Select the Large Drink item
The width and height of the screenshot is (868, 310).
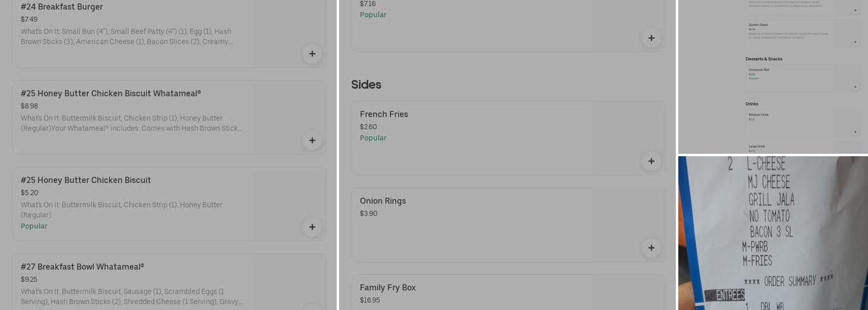pos(756,146)
